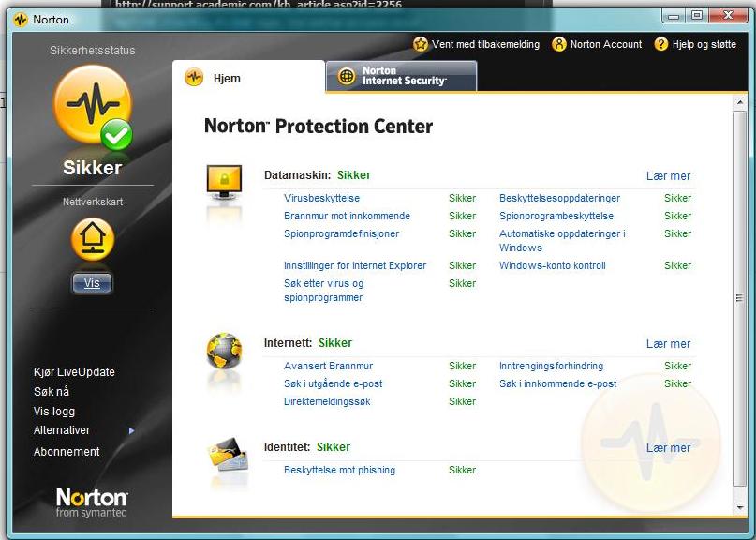Click the Internett globe icon
Image resolution: width=756 pixels, height=540 pixels.
point(224,351)
